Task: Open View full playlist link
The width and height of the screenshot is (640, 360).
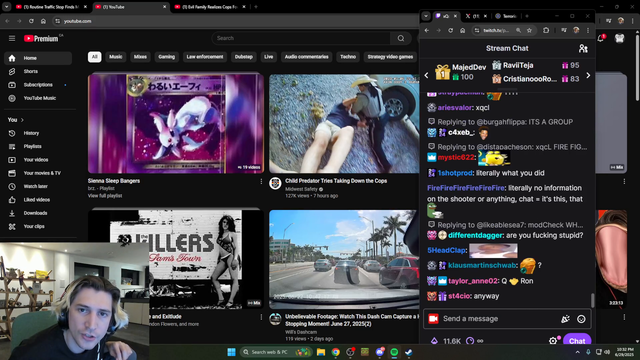Action: pyautogui.click(x=105, y=196)
